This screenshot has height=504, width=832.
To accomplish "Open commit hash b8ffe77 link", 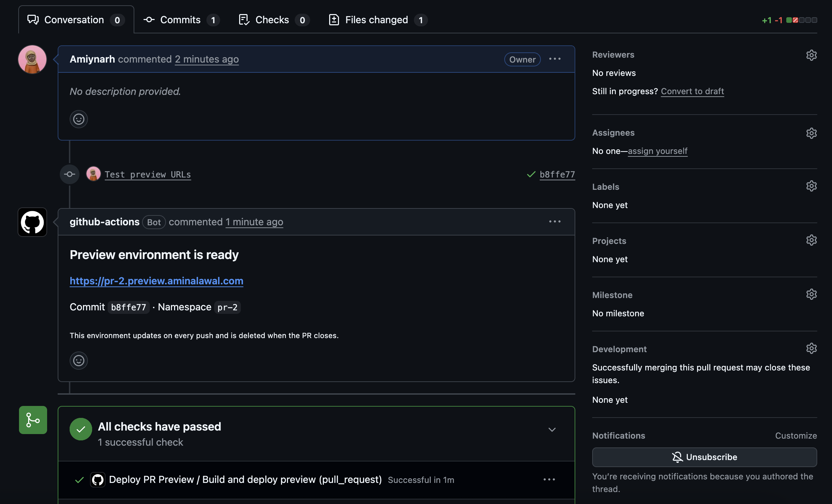I will 557,175.
